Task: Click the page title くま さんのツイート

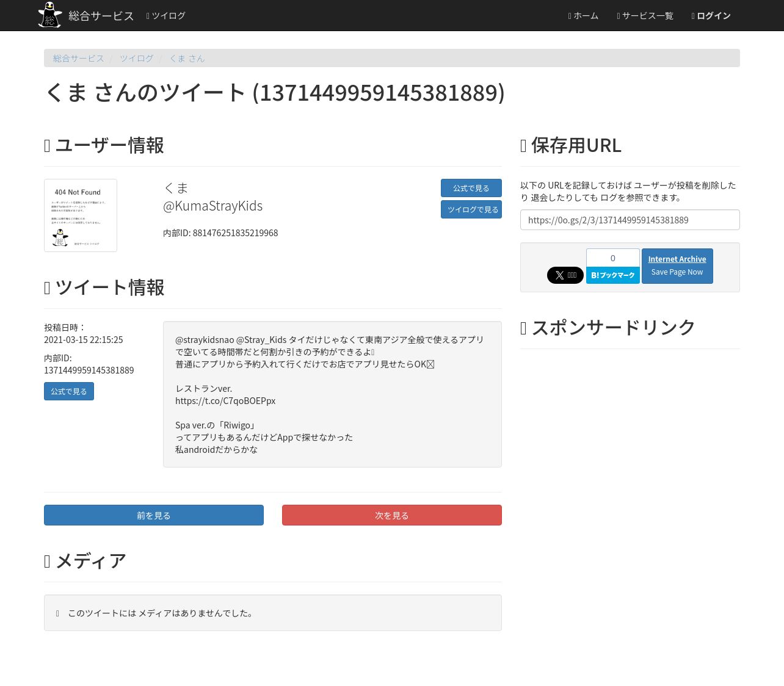Action: (x=275, y=93)
